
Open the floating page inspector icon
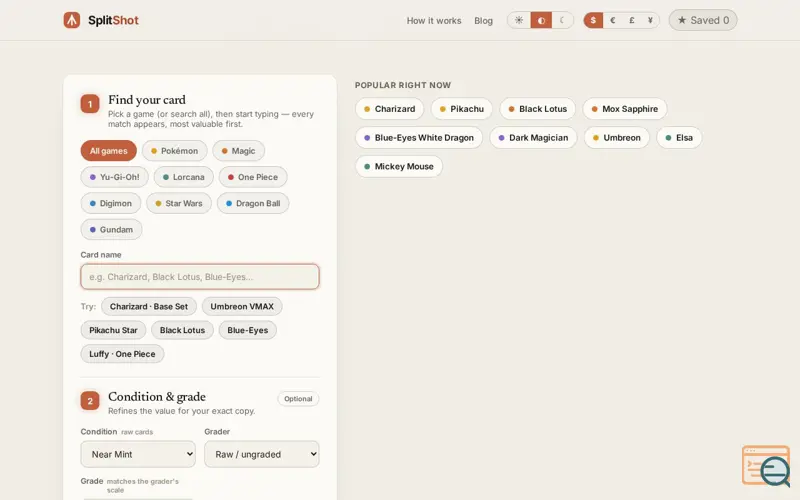coord(766,466)
